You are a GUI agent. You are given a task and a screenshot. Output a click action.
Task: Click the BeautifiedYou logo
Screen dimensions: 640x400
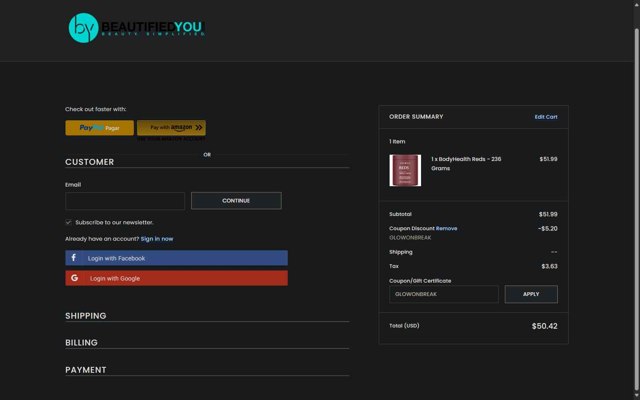pyautogui.click(x=137, y=28)
